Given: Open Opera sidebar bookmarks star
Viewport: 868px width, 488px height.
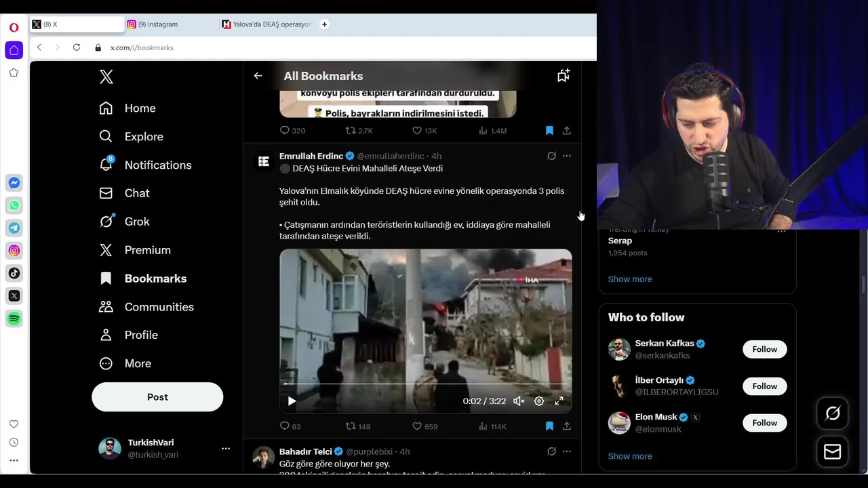Looking at the screenshot, I should click(14, 73).
